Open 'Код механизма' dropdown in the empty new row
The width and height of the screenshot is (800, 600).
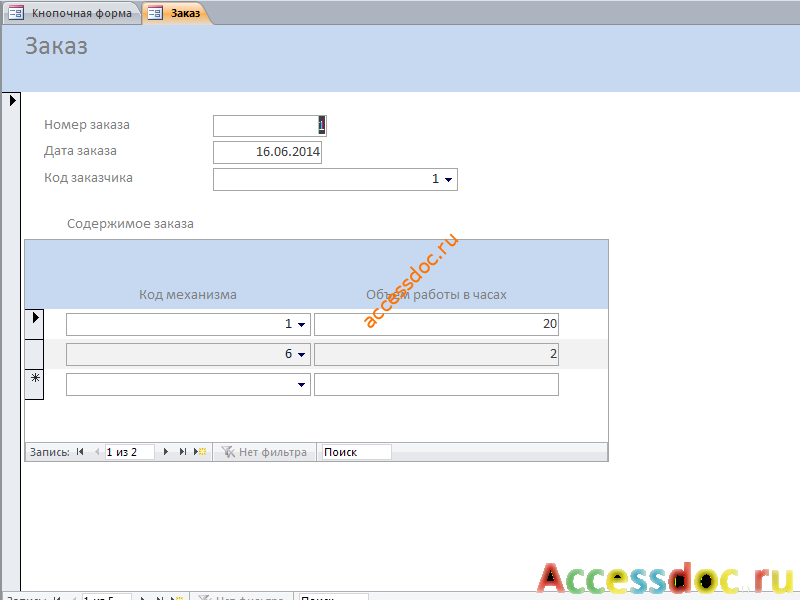click(x=302, y=385)
